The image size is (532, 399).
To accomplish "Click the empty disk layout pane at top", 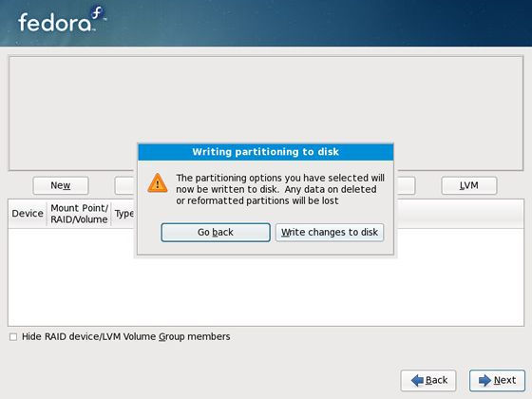I will [266, 99].
